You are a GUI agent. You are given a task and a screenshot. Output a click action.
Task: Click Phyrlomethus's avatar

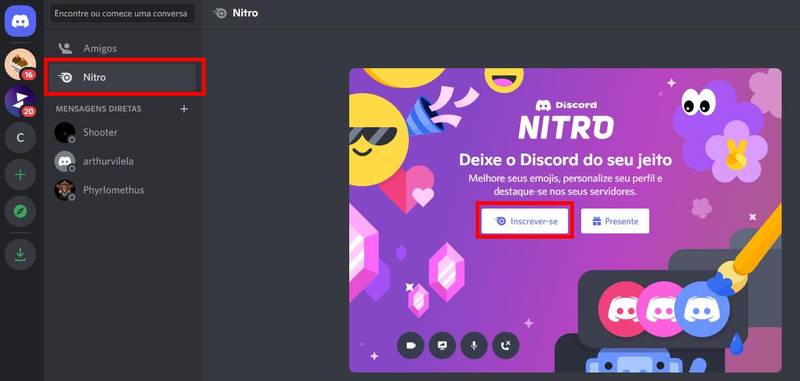pos(65,190)
